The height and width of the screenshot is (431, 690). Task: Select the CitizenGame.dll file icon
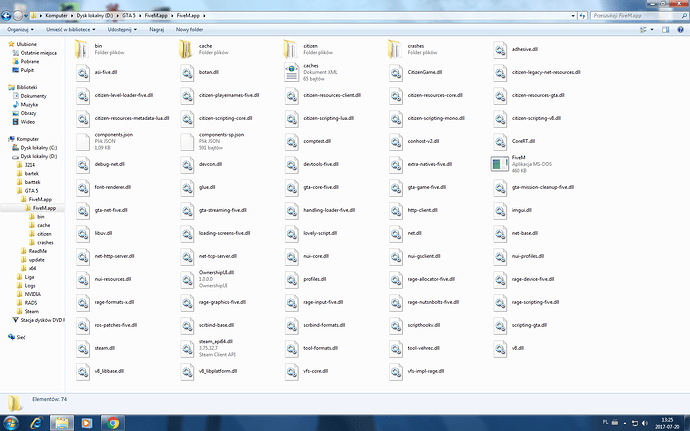[396, 72]
